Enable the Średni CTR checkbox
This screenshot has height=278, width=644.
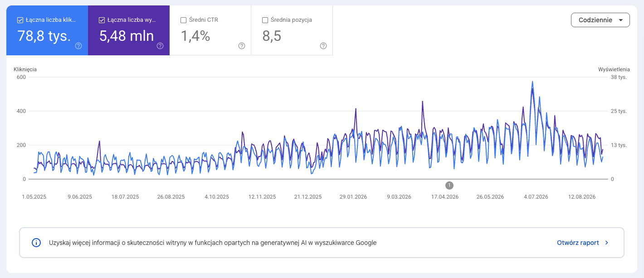pos(183,20)
